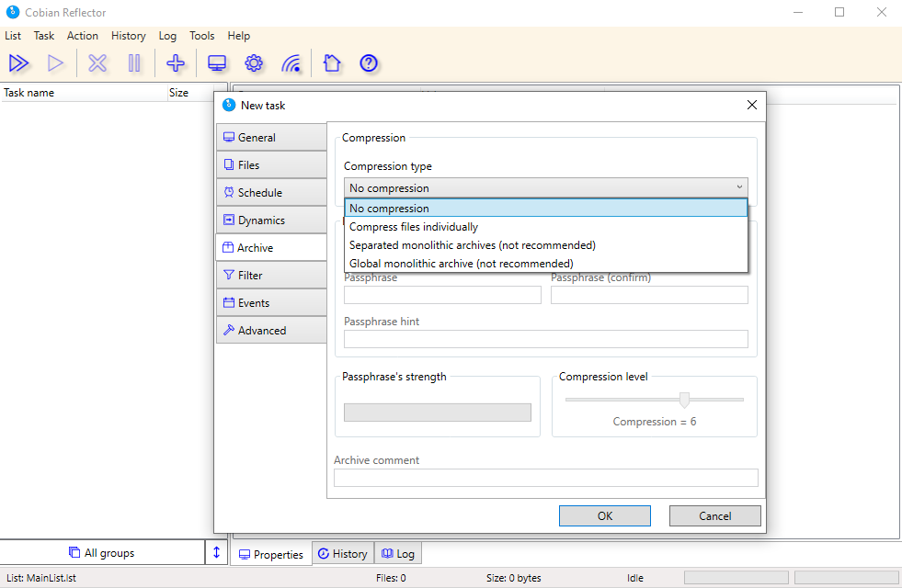Viewport: 902px width, 588px height.
Task: Click the Passphrase's strength meter bar
Action: coord(437,413)
